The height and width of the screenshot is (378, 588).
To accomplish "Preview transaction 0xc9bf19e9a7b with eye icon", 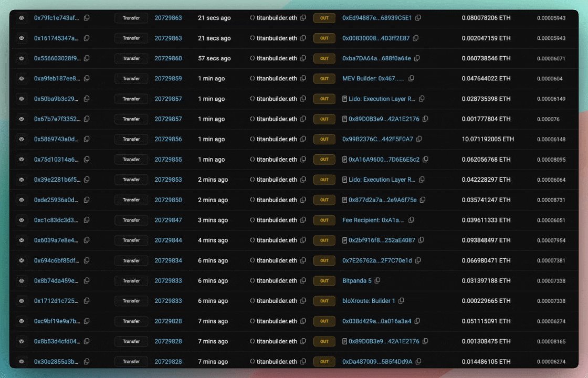I will tap(22, 321).
